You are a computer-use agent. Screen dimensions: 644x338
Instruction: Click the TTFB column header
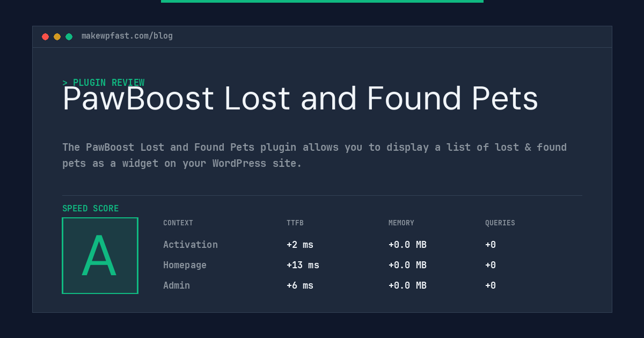tap(295, 223)
